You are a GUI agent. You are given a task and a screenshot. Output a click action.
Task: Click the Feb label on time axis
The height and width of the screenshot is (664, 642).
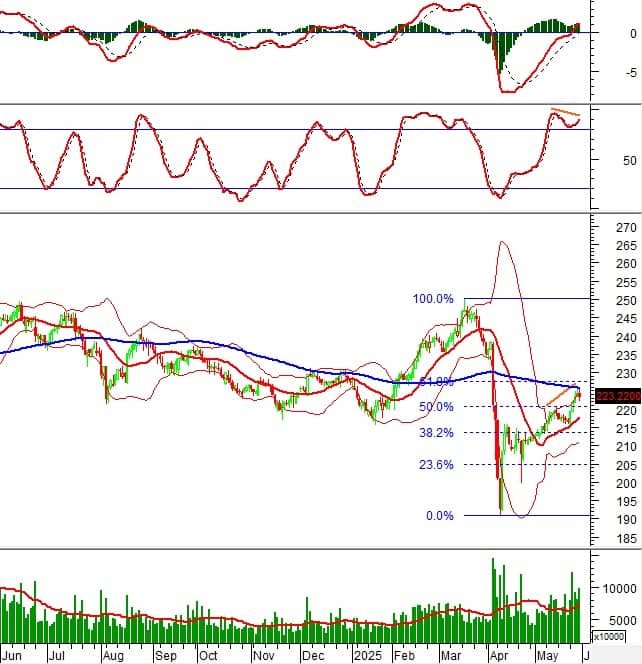[404, 656]
